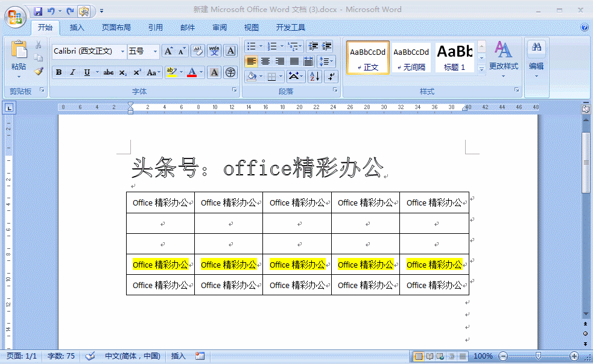The height and width of the screenshot is (364, 593).
Task: Click the 字数: 75 word count
Action: [61, 356]
